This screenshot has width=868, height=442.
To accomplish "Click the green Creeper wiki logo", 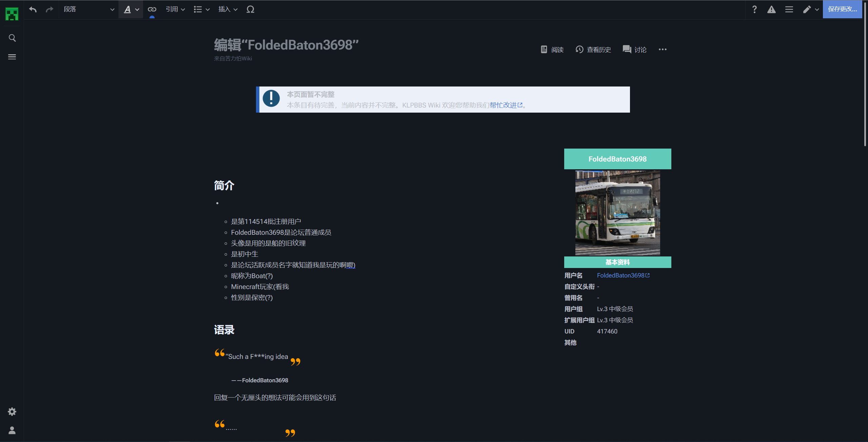I will click(12, 14).
